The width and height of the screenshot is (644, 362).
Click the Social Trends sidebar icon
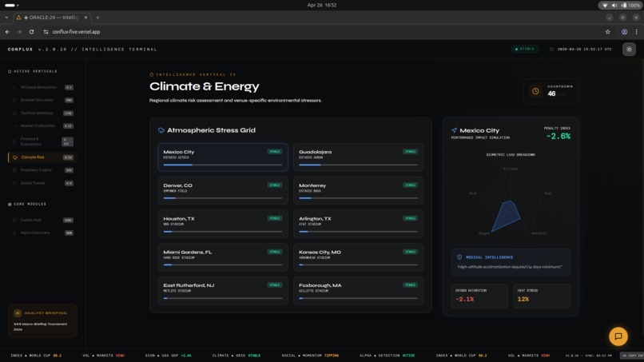[x=14, y=183]
